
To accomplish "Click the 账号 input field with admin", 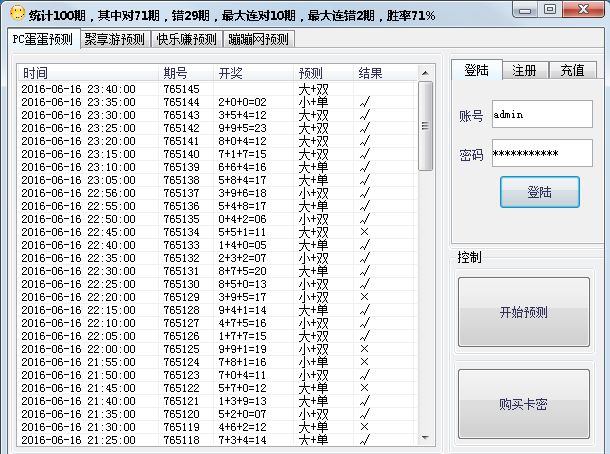I will point(542,114).
